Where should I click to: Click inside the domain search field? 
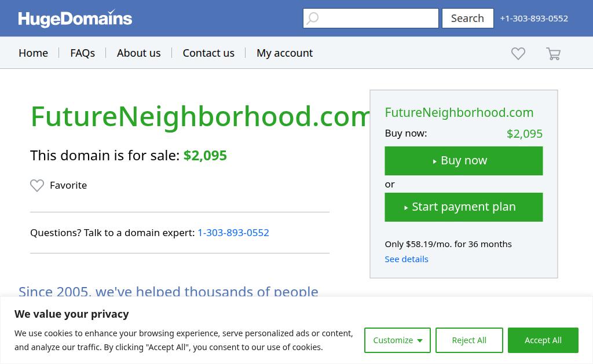click(371, 18)
